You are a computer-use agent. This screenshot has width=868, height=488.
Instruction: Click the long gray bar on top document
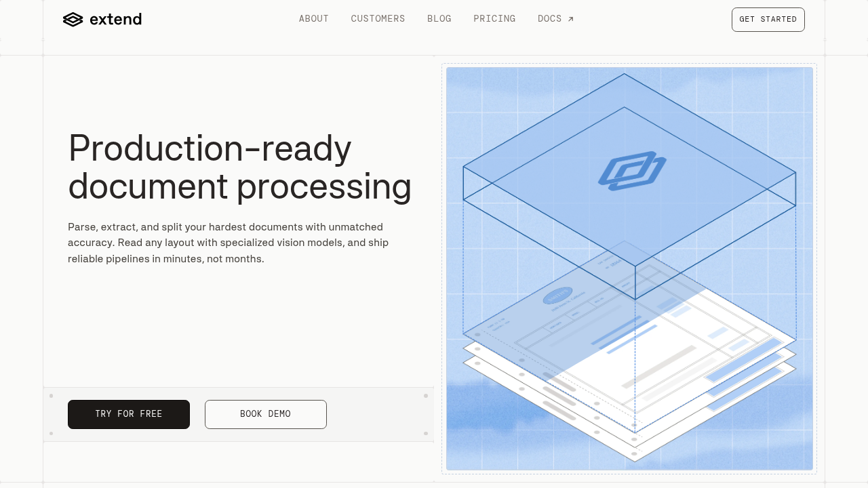658,367
